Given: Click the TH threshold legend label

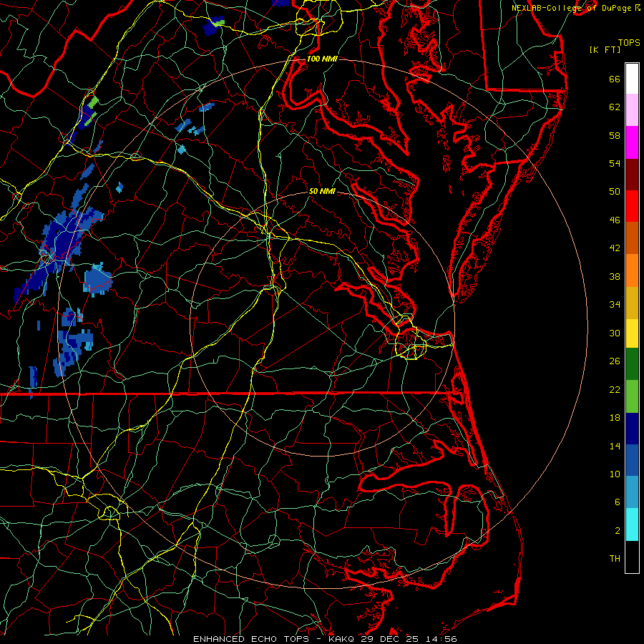Looking at the screenshot, I should point(615,559).
